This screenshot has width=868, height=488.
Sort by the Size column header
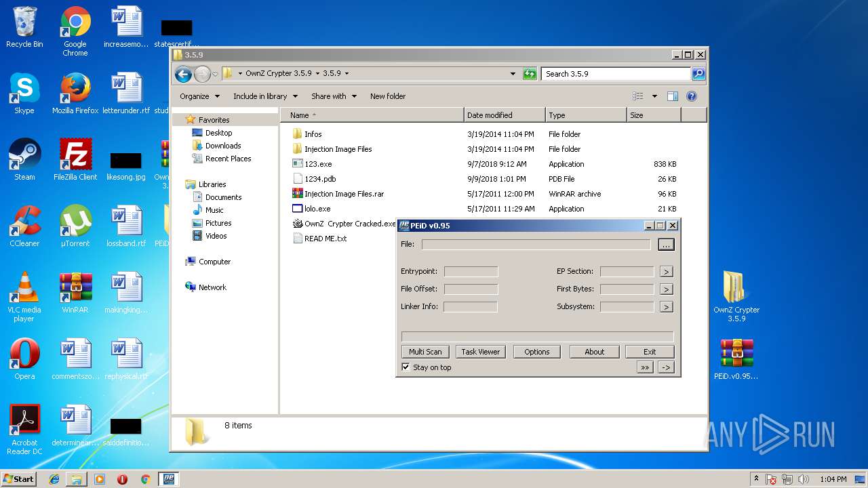pyautogui.click(x=654, y=115)
